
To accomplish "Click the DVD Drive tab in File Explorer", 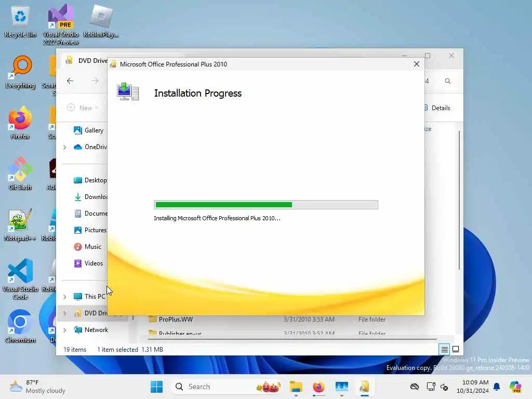I will tap(86, 60).
